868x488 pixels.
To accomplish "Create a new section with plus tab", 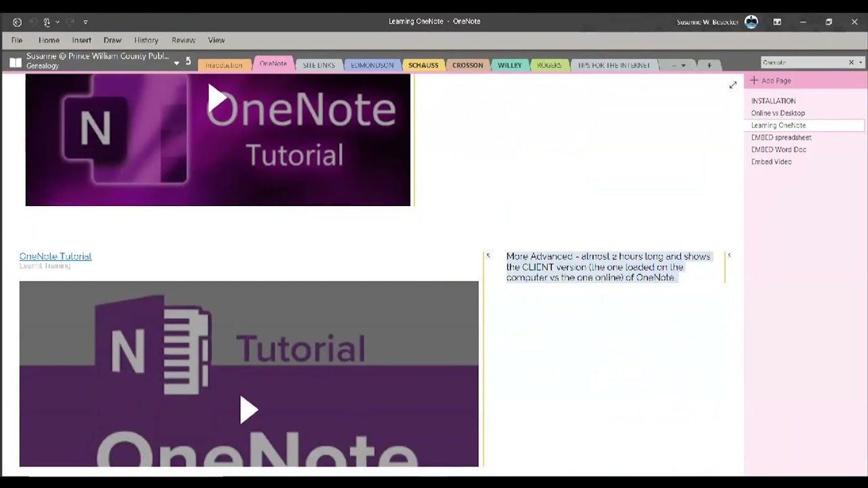I will click(709, 65).
